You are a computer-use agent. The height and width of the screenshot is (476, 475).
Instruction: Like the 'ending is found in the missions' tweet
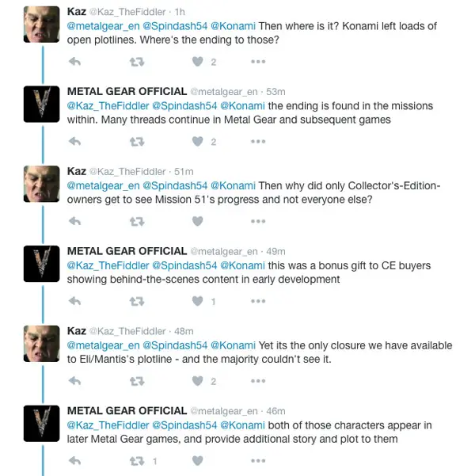[198, 141]
